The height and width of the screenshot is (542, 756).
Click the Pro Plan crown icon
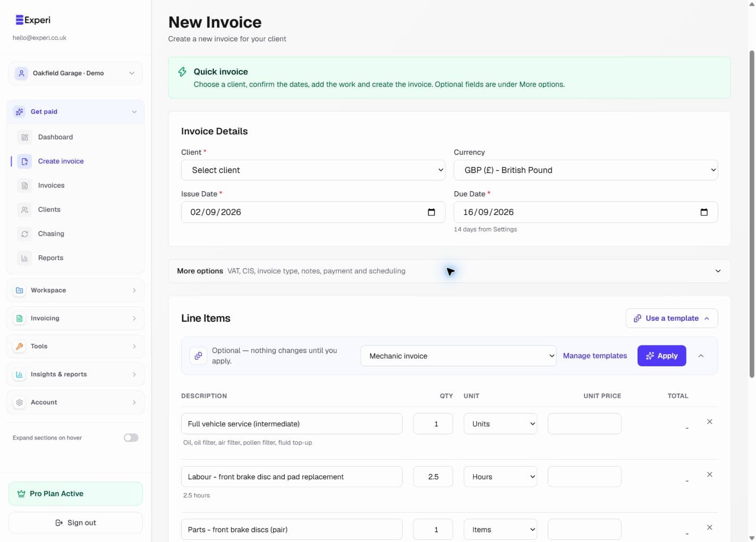21,494
